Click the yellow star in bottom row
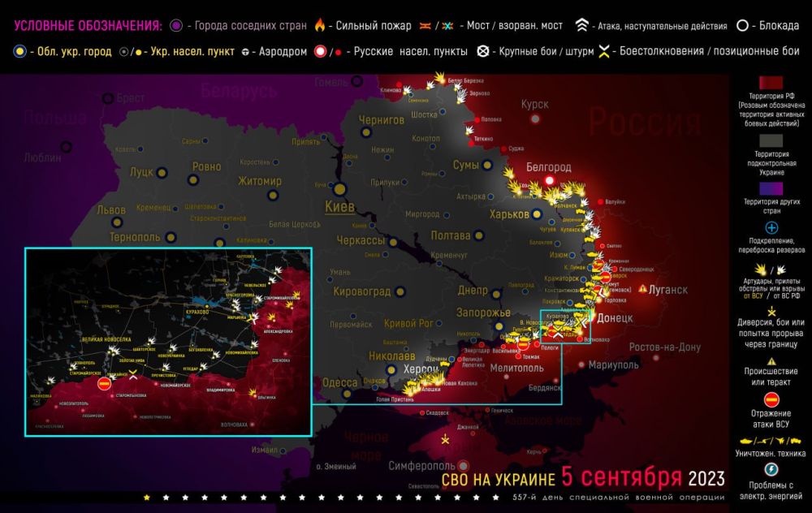Viewport: 812px width, 513px height. point(146,498)
